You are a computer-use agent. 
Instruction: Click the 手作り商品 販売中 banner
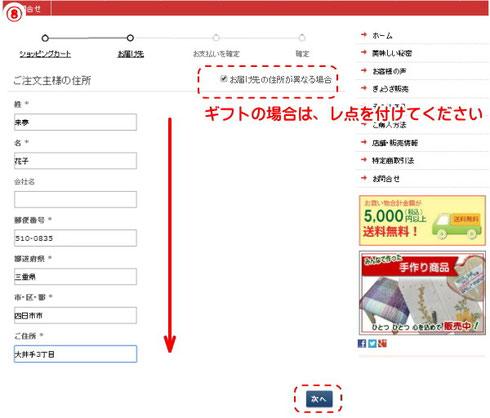[422, 293]
